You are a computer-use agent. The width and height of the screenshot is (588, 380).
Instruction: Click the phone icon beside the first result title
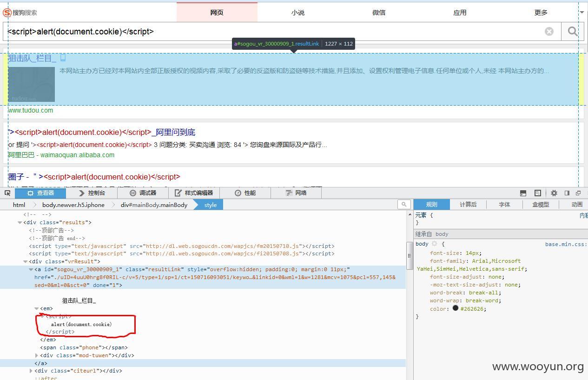coord(63,58)
